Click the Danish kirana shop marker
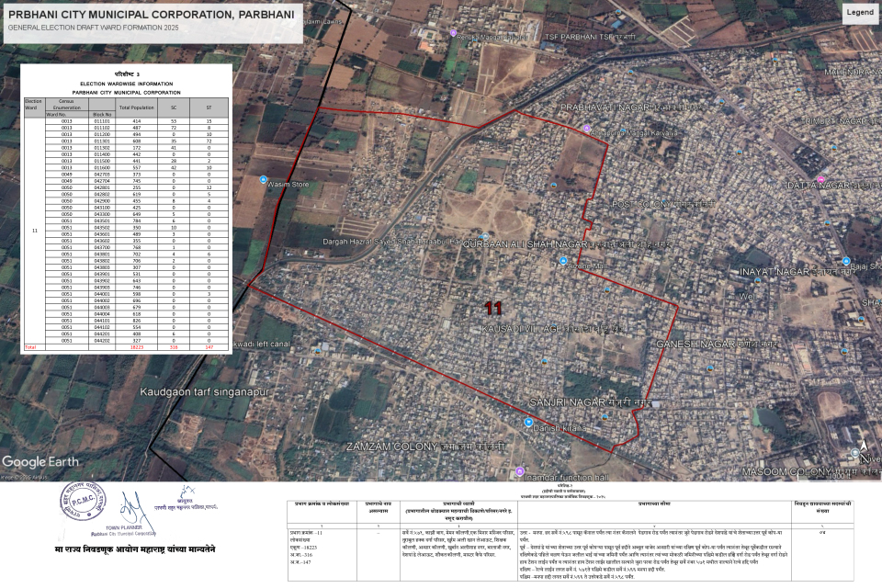The height and width of the screenshot is (588, 882). [528, 422]
